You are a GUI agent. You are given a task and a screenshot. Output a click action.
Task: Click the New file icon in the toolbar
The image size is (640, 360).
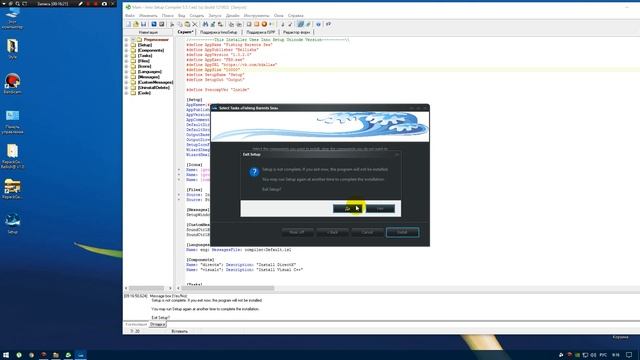pyautogui.click(x=128, y=24)
